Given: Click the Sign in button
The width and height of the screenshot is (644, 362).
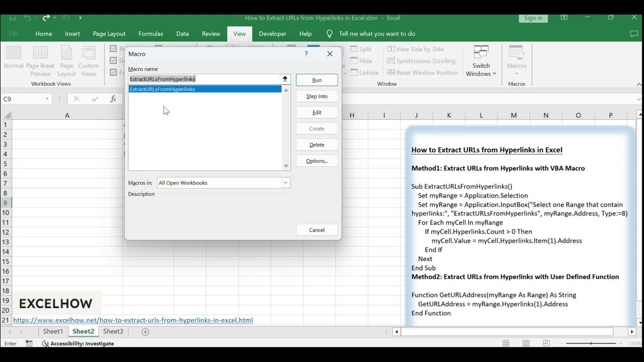Looking at the screenshot, I should click(x=533, y=18).
